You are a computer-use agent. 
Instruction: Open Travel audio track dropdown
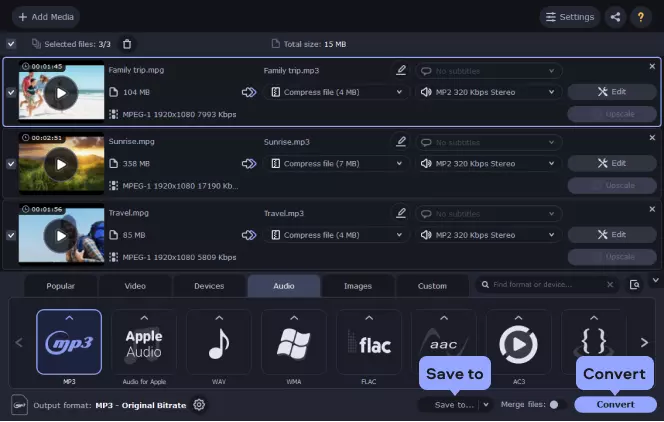point(489,235)
